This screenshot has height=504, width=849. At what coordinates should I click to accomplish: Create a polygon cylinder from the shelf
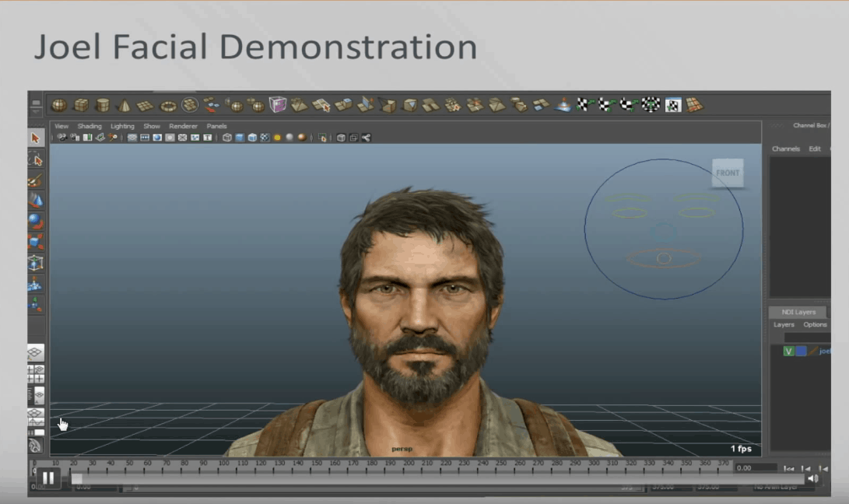click(103, 105)
